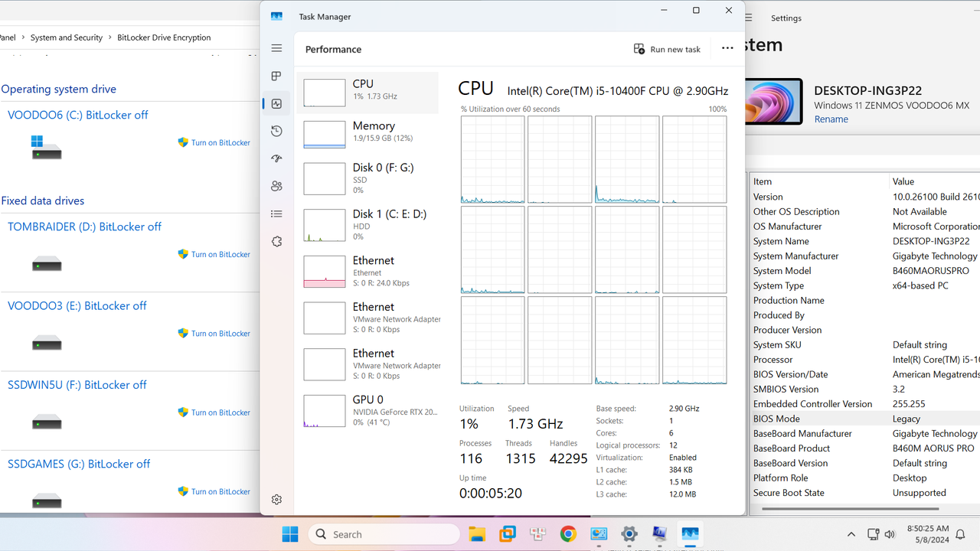The image size is (980, 551).
Task: Open Task Manager hamburger navigation menu
Action: coord(276,48)
